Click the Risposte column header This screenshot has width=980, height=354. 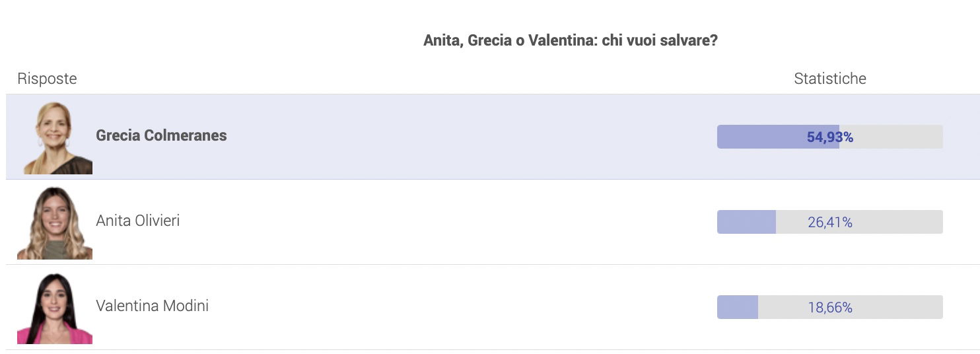[x=47, y=79]
